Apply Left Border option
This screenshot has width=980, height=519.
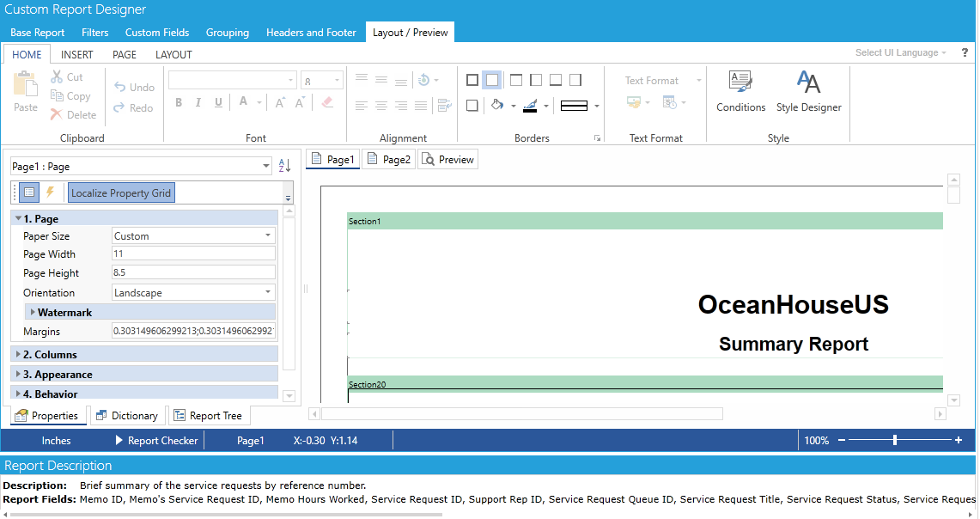click(536, 79)
